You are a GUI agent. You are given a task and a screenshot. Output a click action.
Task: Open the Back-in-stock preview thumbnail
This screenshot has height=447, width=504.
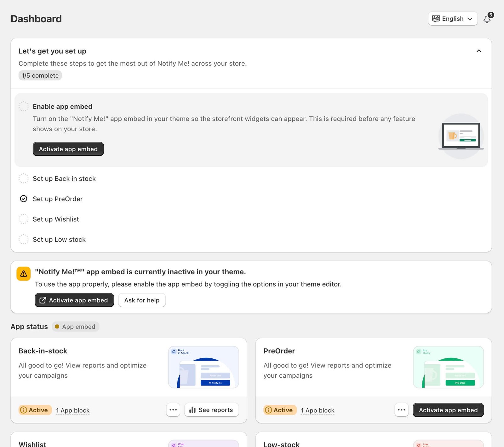pos(203,367)
